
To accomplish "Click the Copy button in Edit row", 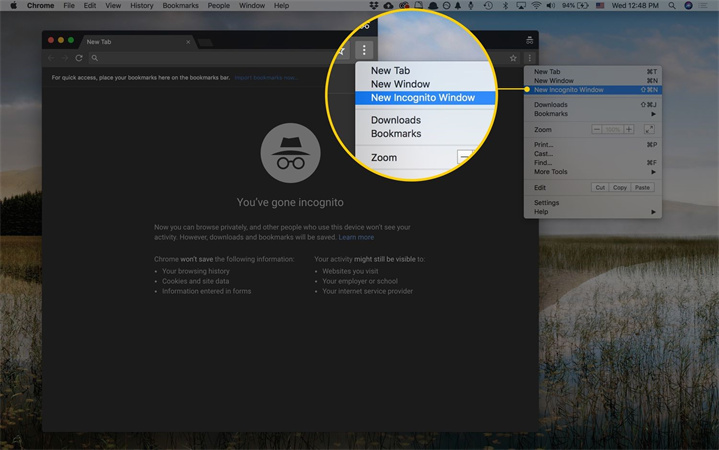I will click(x=620, y=187).
